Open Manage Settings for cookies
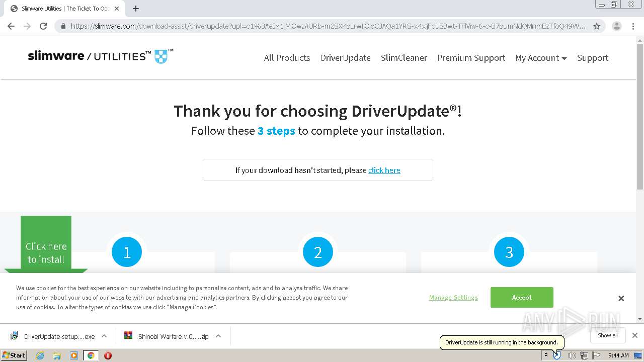 pyautogui.click(x=453, y=298)
